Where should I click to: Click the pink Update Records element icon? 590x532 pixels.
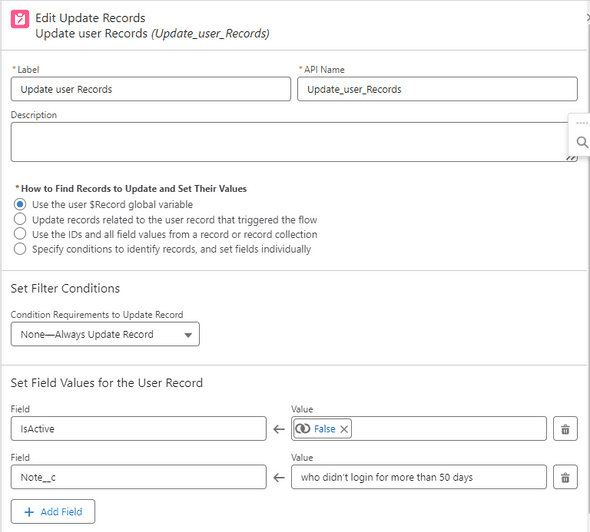(20, 19)
